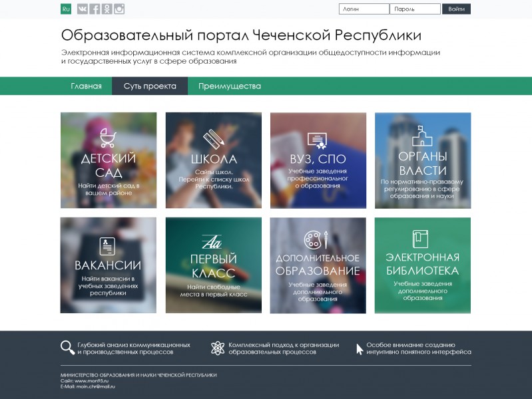Switch to the Преимущества tab
This screenshot has height=399, width=532.
click(230, 86)
